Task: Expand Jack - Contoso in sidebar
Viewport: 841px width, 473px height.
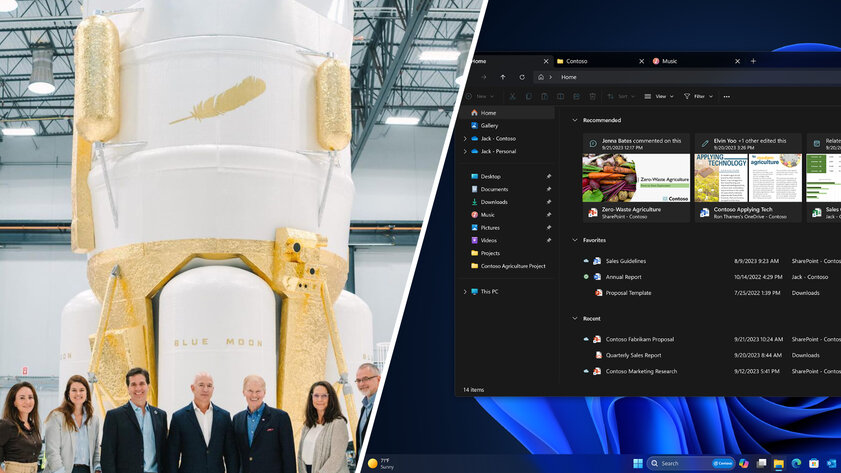Action: [465, 138]
